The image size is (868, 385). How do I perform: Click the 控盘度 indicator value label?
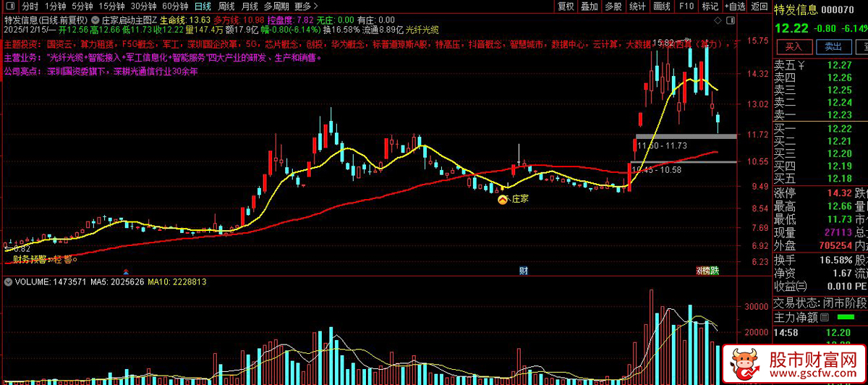point(290,20)
